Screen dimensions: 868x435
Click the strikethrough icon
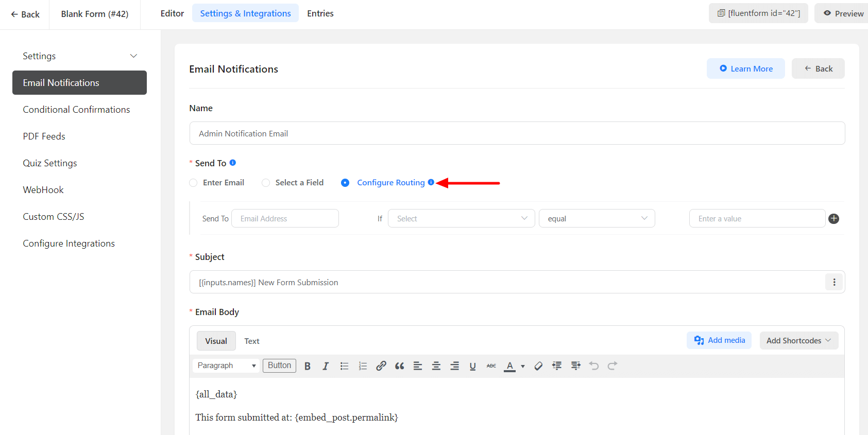click(x=491, y=366)
